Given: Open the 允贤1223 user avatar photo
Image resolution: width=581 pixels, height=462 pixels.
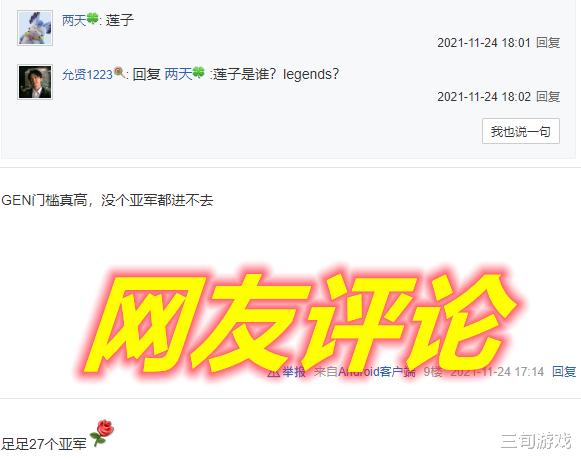Looking at the screenshot, I should (x=35, y=82).
